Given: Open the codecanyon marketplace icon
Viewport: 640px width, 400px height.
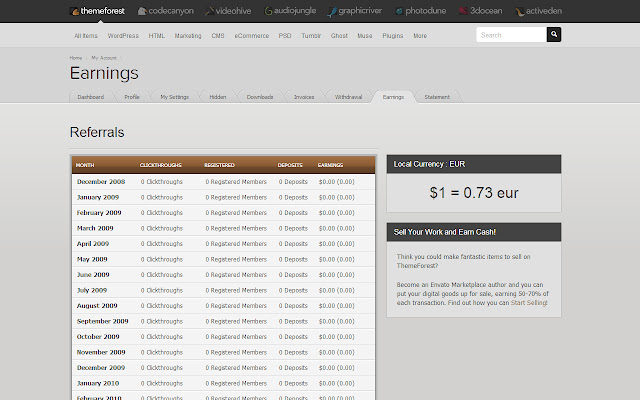Looking at the screenshot, I should tap(142, 11).
